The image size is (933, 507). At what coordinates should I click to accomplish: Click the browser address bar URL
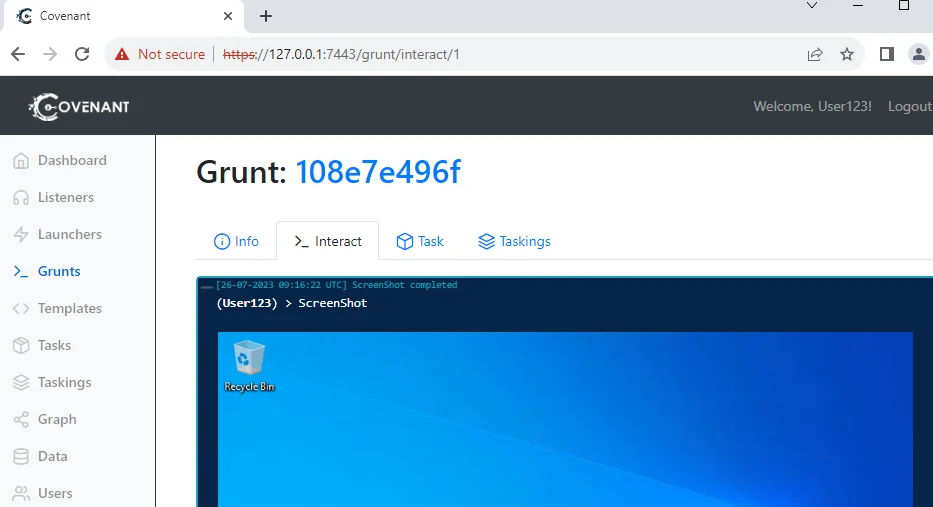point(341,54)
